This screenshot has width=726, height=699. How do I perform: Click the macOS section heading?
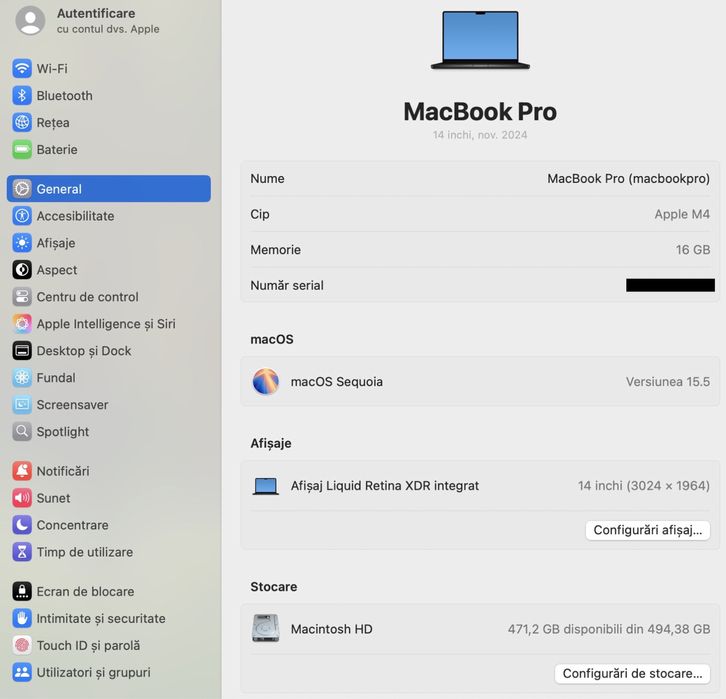[x=272, y=339]
